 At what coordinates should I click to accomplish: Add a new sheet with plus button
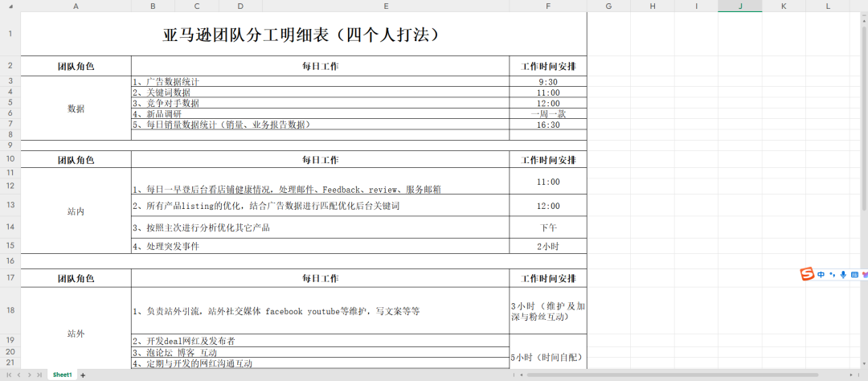click(83, 375)
